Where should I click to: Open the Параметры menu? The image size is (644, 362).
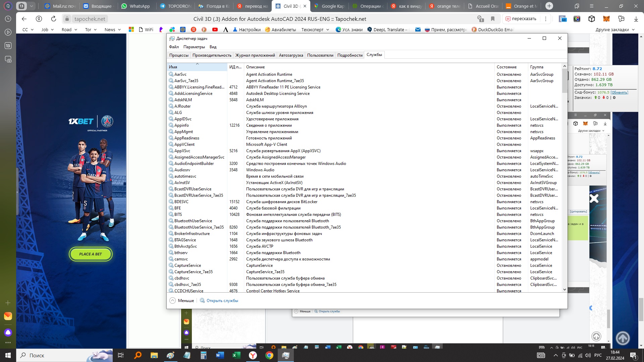coord(194,47)
